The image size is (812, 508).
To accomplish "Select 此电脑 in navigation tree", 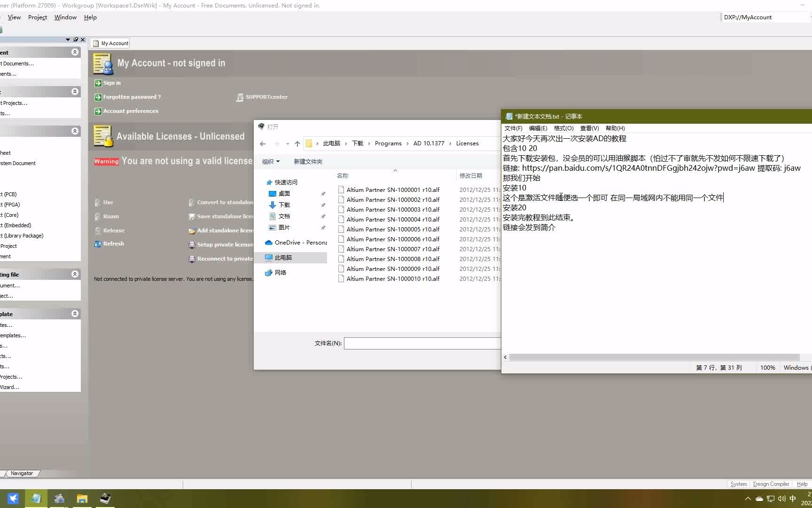I will (290, 258).
